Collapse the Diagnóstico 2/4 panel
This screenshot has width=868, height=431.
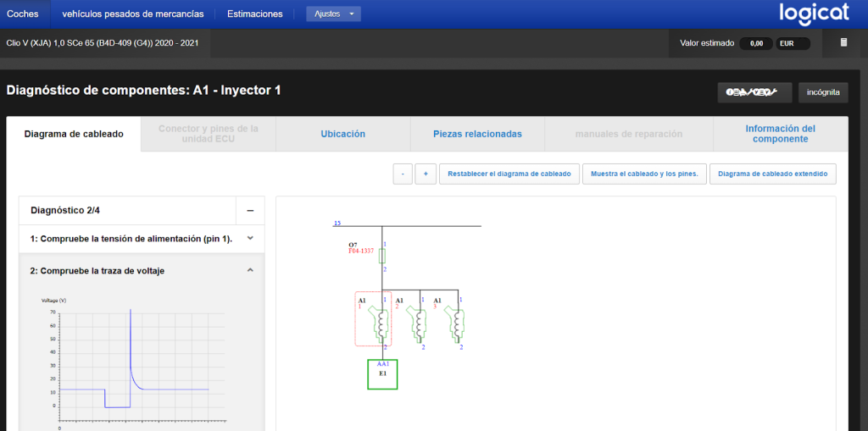(x=250, y=210)
